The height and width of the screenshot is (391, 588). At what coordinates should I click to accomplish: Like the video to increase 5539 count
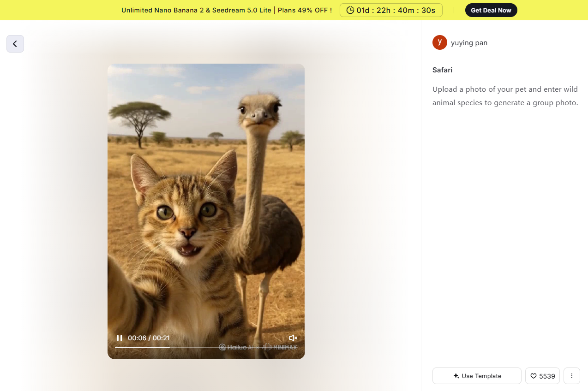542,376
